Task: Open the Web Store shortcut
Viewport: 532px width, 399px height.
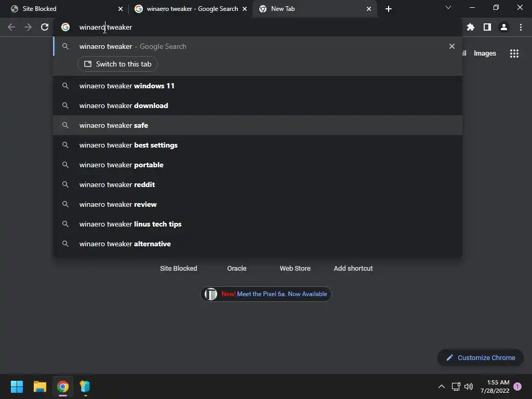Action: pos(295,269)
